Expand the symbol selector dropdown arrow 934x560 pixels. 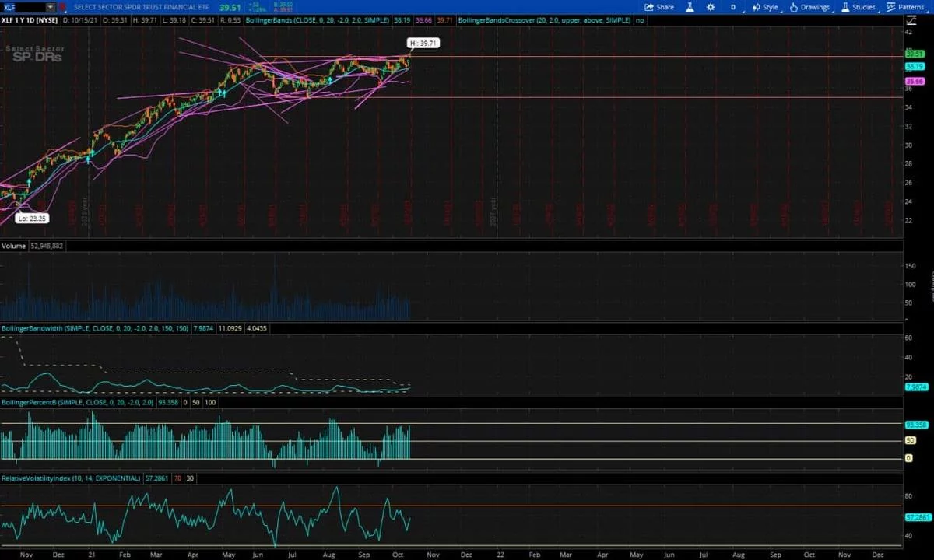click(51, 7)
